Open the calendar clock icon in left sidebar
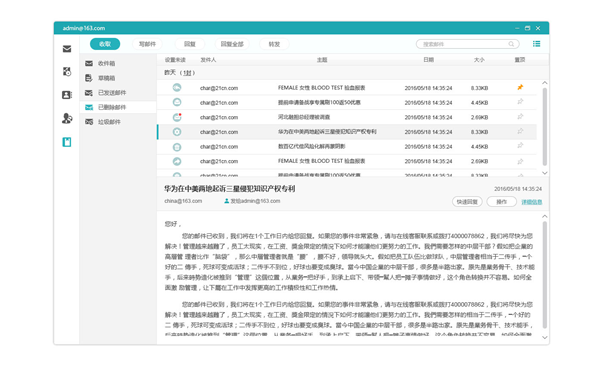Image resolution: width=603 pixels, height=366 pixels. click(67, 72)
